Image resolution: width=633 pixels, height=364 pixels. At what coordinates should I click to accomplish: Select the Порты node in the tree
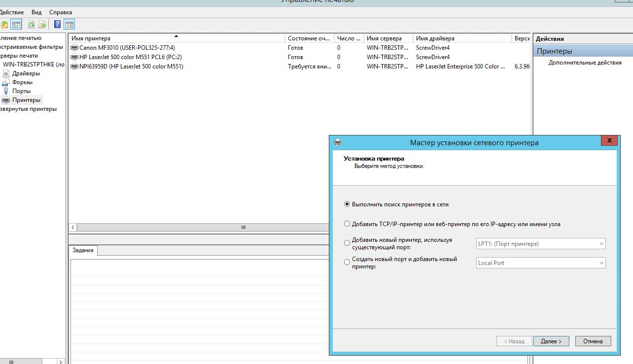[21, 91]
